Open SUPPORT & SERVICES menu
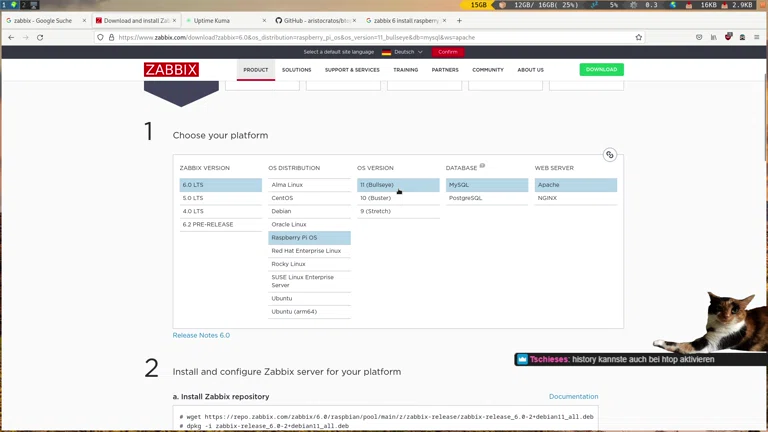Viewport: 768px width, 432px height. [x=352, y=70]
